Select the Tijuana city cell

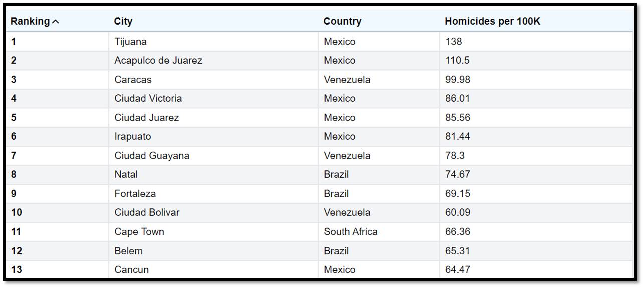coord(130,42)
